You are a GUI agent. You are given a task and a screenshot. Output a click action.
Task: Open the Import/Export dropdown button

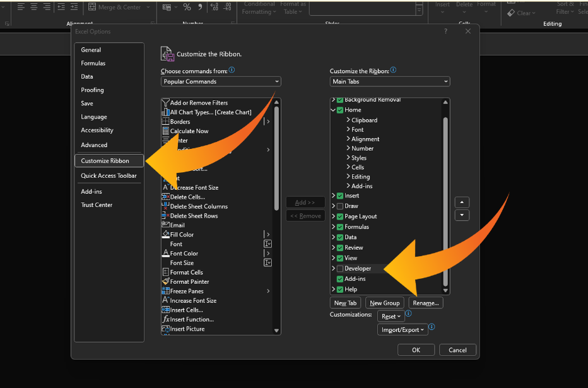tap(402, 329)
